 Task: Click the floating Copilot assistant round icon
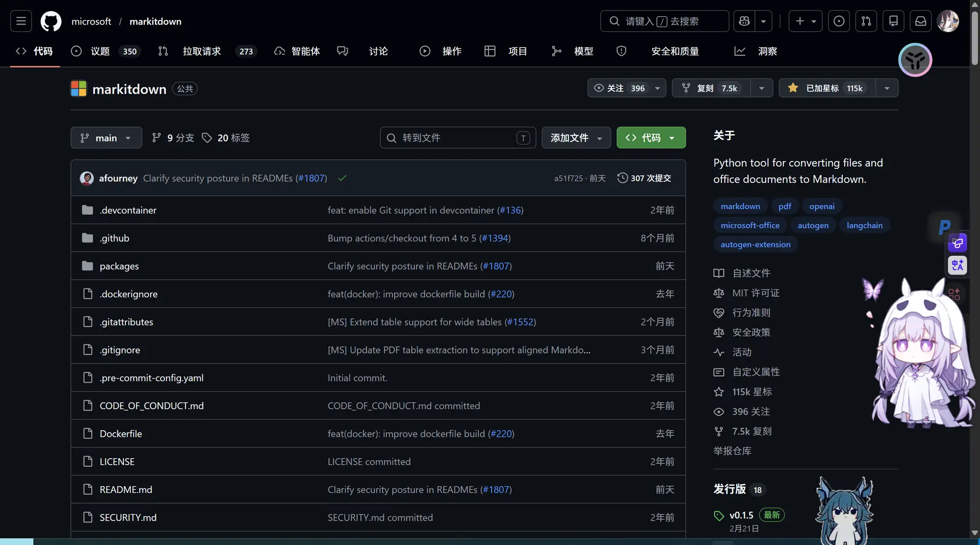915,60
